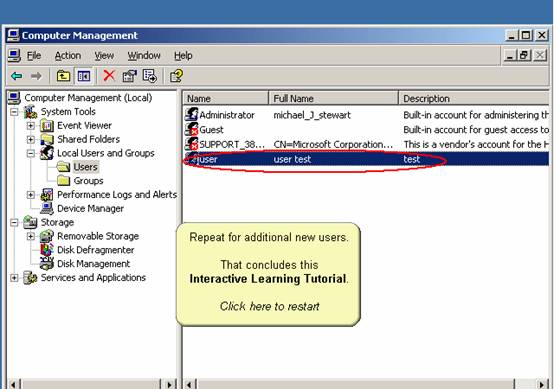Click Computer Management title bar icon
The image size is (554, 389).
tap(13, 36)
